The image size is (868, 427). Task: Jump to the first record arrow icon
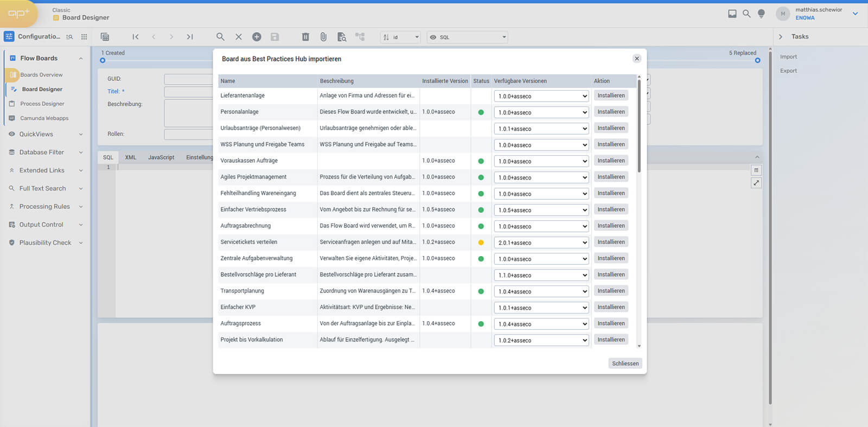(x=136, y=37)
